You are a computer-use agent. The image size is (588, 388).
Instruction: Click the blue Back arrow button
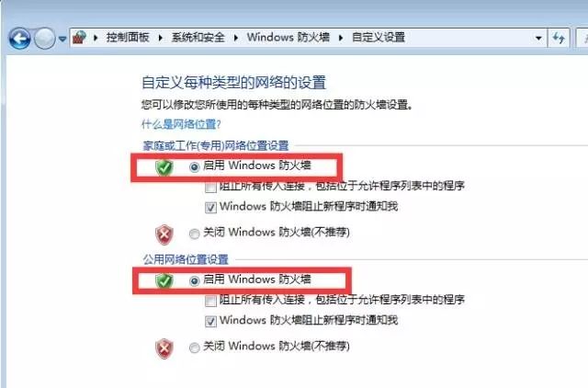[x=19, y=39]
